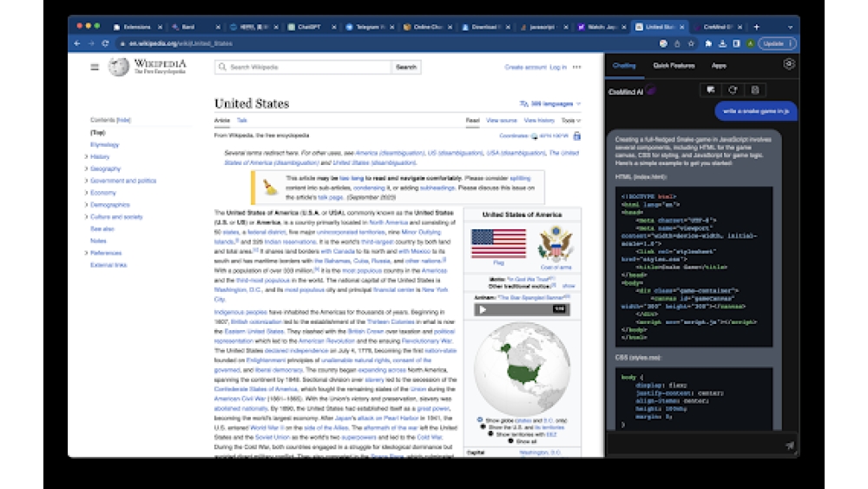
Task: Click the CtxMind panel settings gear icon
Action: tap(789, 64)
